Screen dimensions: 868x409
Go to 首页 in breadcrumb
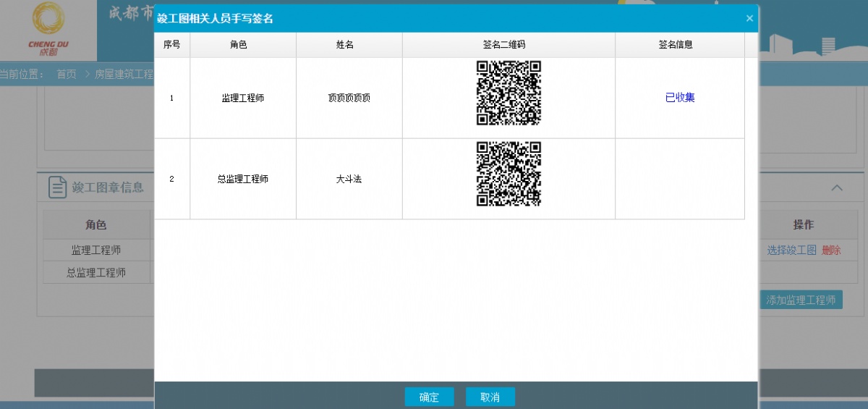point(67,75)
